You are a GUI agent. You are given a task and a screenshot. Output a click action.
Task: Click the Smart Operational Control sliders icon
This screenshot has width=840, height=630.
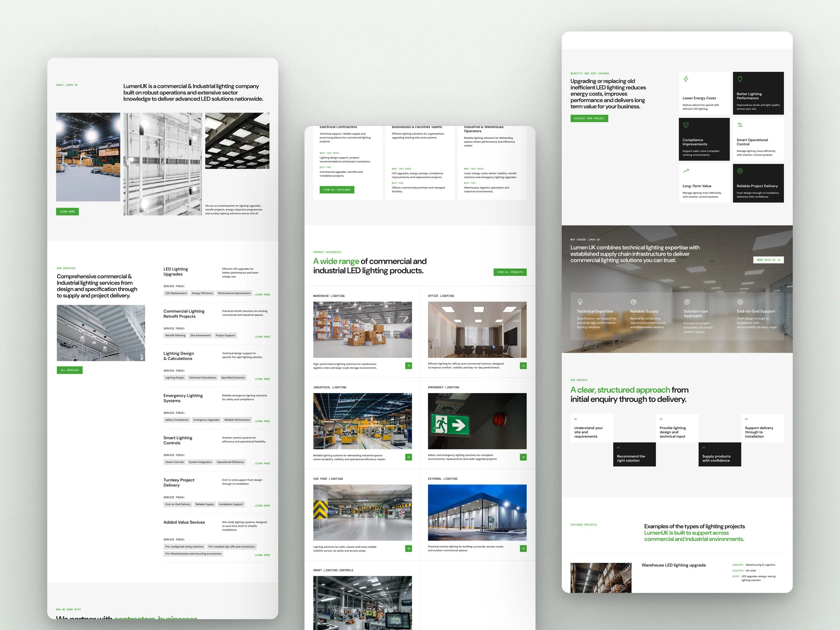click(740, 125)
